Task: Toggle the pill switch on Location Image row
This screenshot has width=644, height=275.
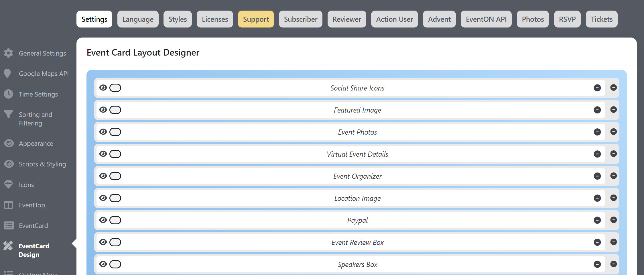Action: pos(115,198)
